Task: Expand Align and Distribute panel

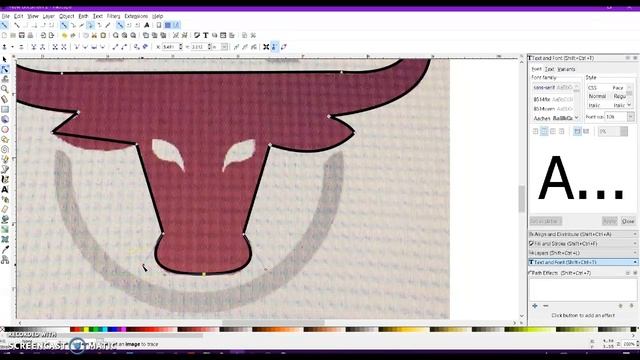Action: (582, 234)
